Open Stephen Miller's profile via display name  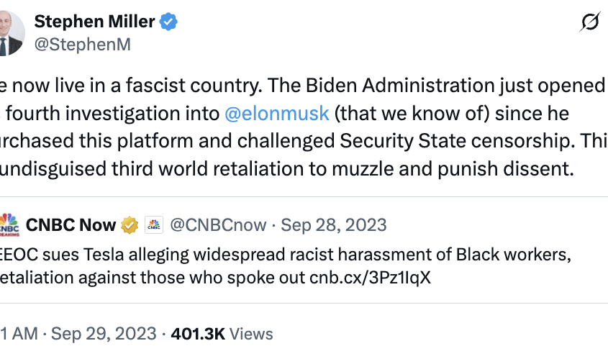pos(94,22)
